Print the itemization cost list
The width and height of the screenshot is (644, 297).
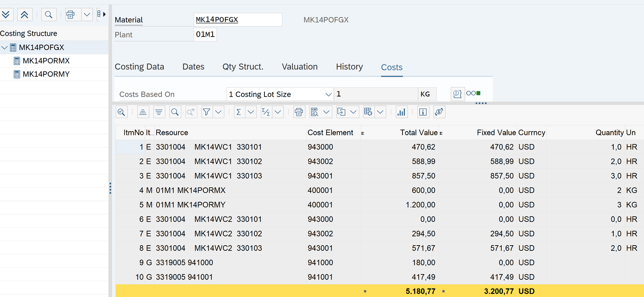pos(299,112)
